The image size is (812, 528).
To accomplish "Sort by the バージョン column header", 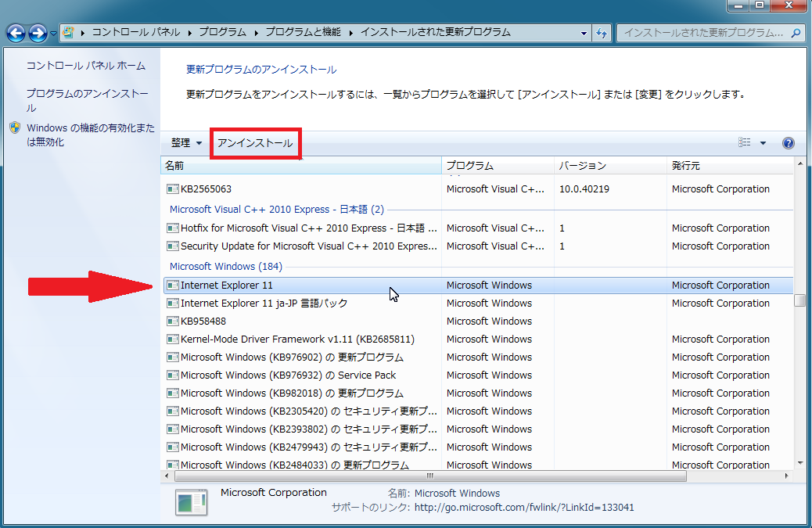I will coord(610,166).
